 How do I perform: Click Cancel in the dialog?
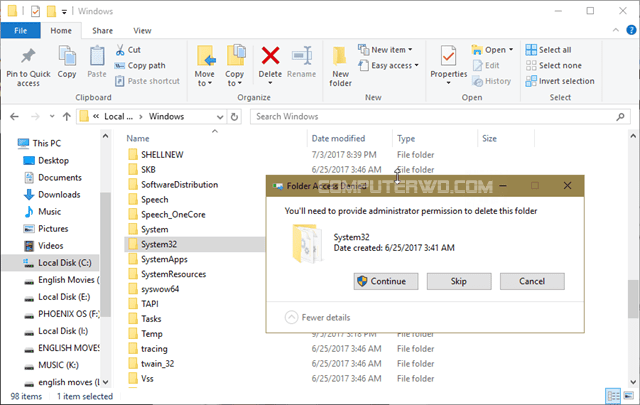[532, 281]
